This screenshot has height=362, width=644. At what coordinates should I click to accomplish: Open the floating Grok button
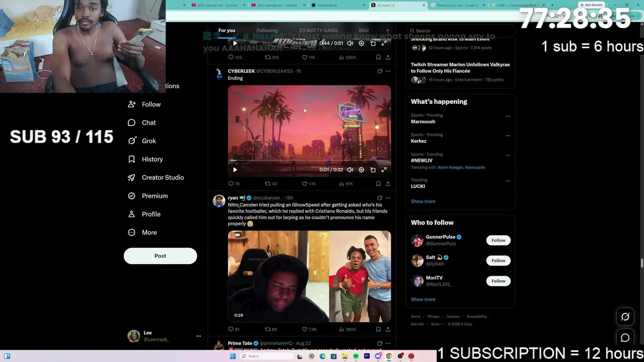click(x=625, y=317)
